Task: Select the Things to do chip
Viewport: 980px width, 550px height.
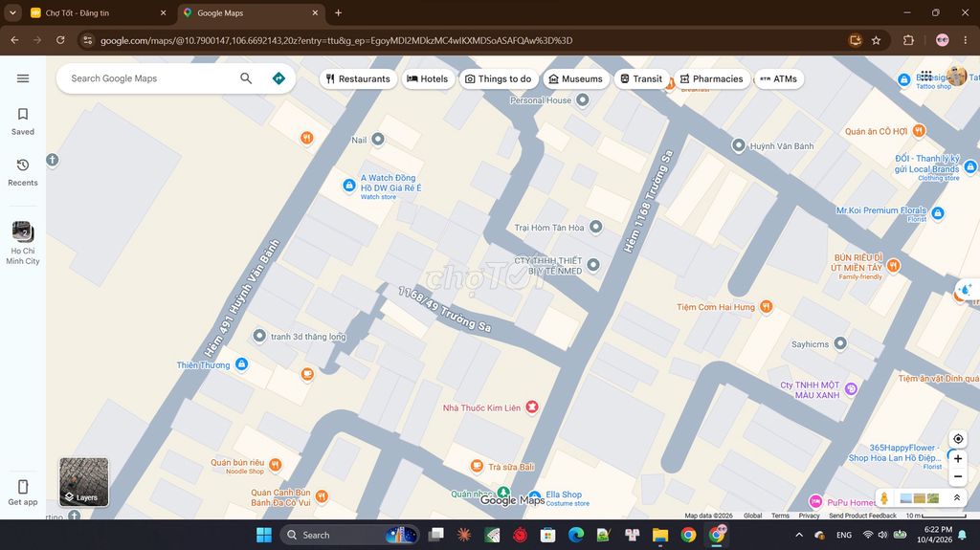Action: click(x=498, y=78)
